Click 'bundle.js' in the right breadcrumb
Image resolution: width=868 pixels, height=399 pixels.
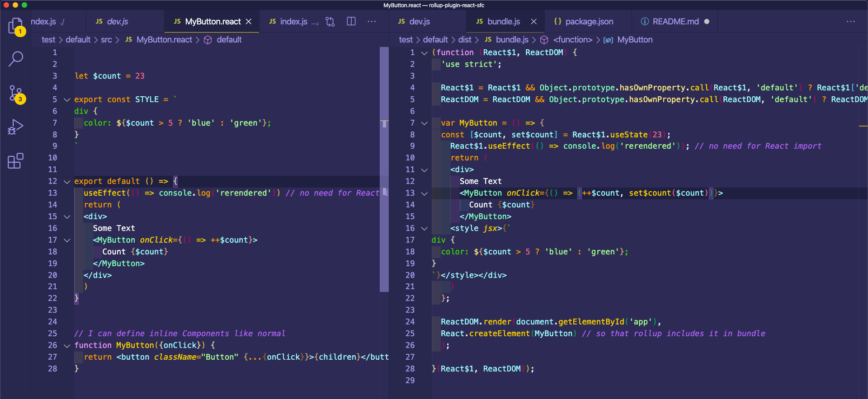pos(512,40)
